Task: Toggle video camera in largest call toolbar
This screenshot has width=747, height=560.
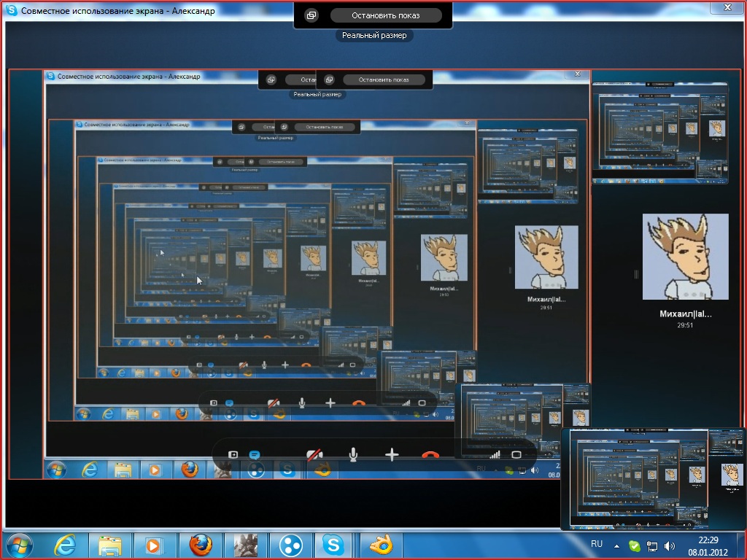Action: [314, 455]
